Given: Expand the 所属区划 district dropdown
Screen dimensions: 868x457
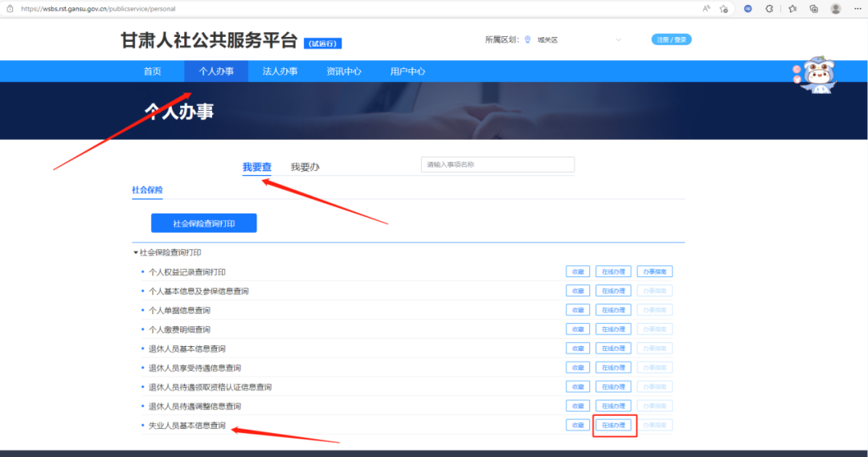Looking at the screenshot, I should point(618,39).
